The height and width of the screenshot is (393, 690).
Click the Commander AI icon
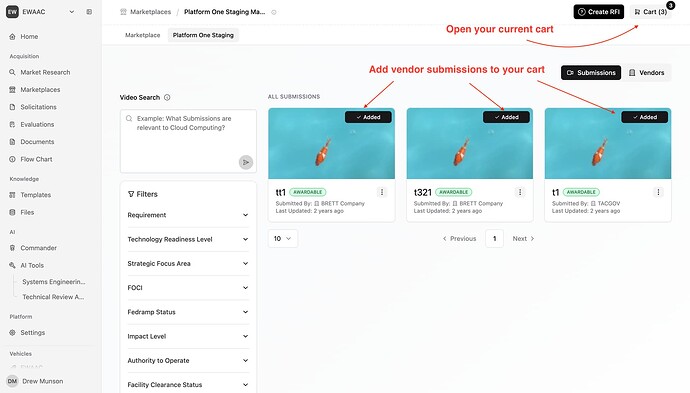point(12,248)
